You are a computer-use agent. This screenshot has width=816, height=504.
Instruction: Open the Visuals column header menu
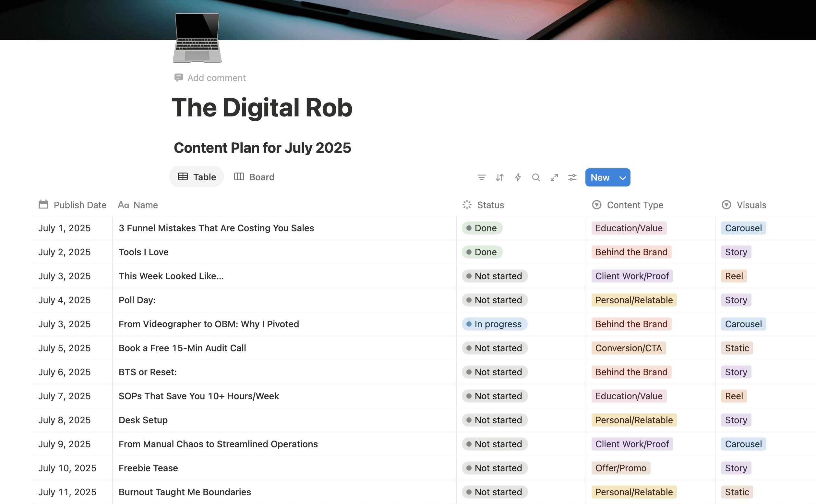(751, 205)
